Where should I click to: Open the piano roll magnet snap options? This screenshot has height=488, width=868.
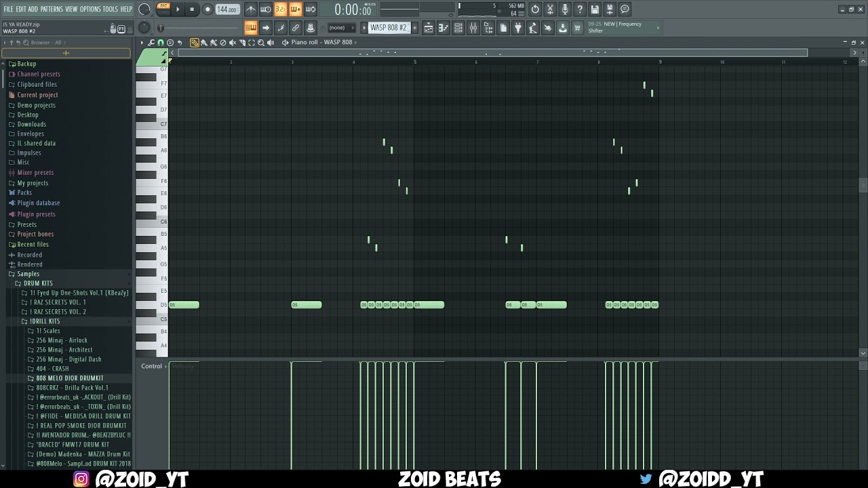coord(161,43)
